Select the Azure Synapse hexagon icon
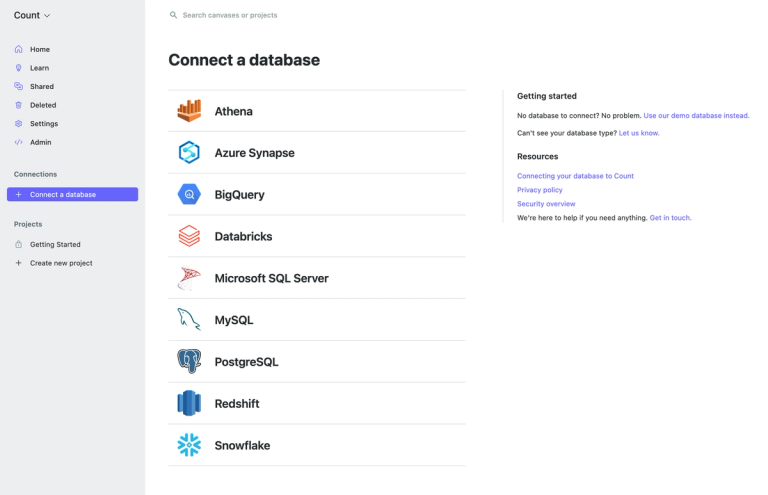Viewport: 768px width, 495px height. (x=189, y=152)
